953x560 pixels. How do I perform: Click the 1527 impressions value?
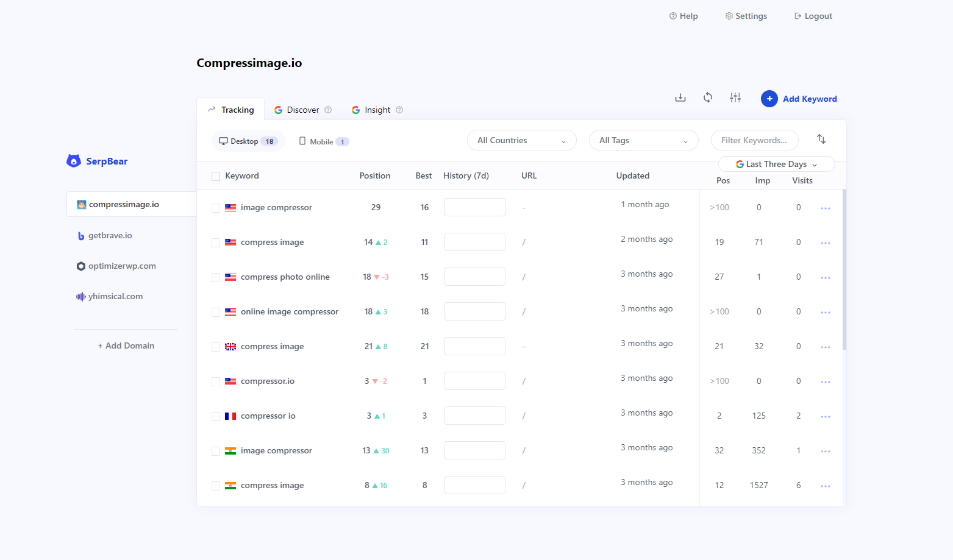pos(759,485)
